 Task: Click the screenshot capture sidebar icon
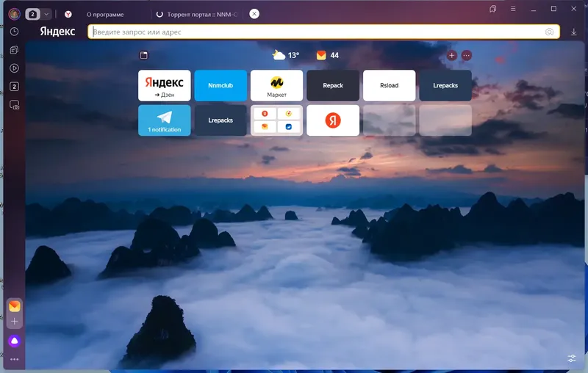[14, 105]
